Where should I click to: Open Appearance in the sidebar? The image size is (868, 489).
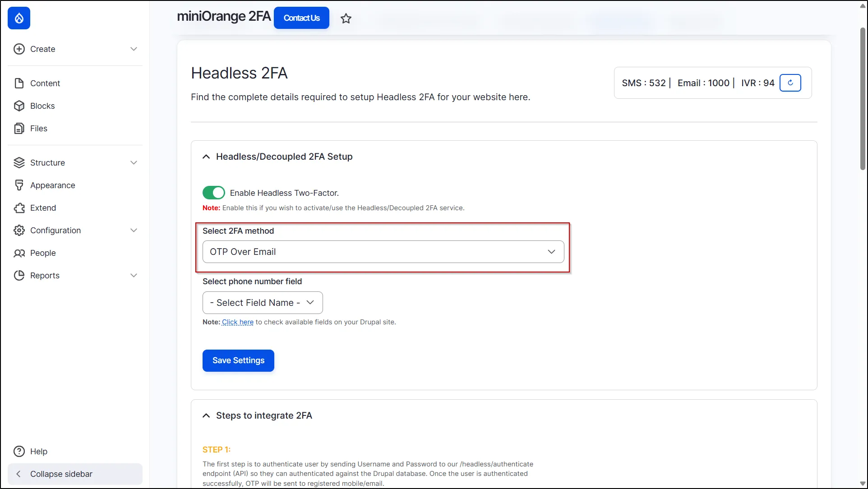53,185
